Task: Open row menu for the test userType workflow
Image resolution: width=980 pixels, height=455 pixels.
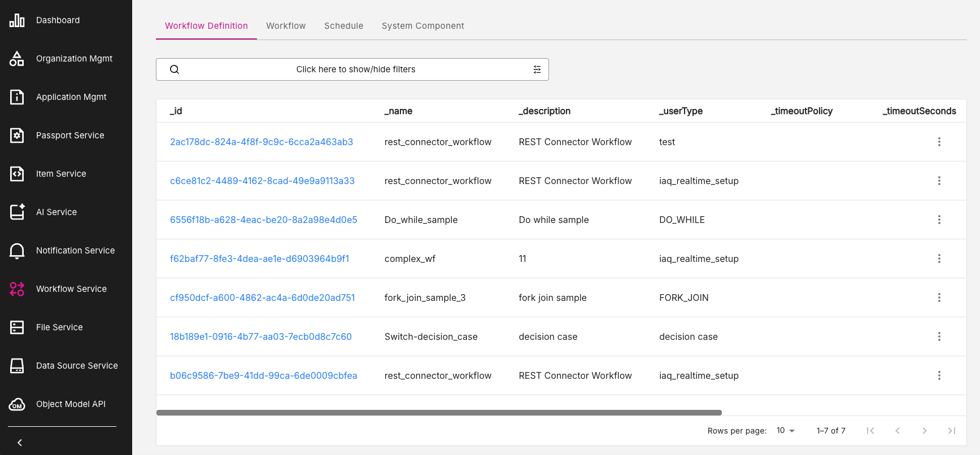Action: coord(939,142)
